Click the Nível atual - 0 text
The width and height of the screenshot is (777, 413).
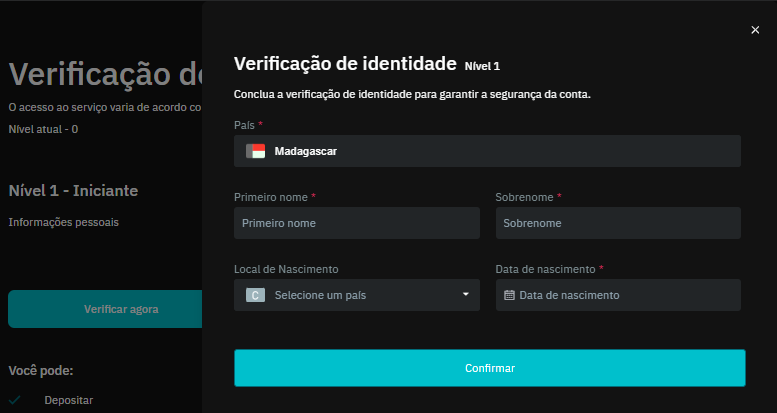[x=43, y=129]
